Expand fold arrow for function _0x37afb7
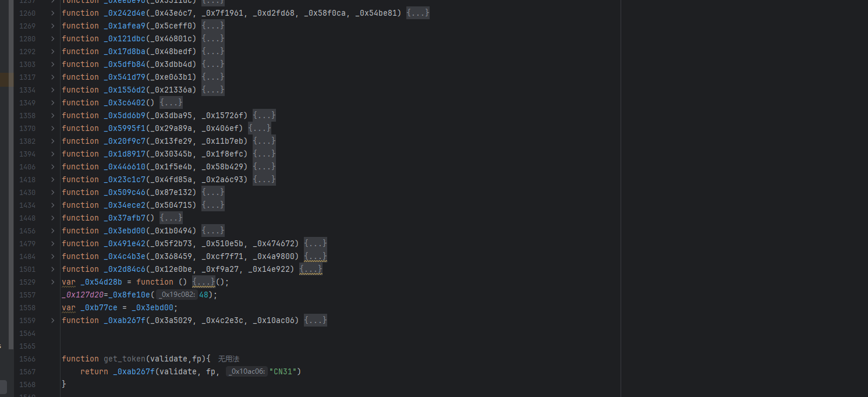 pos(52,218)
